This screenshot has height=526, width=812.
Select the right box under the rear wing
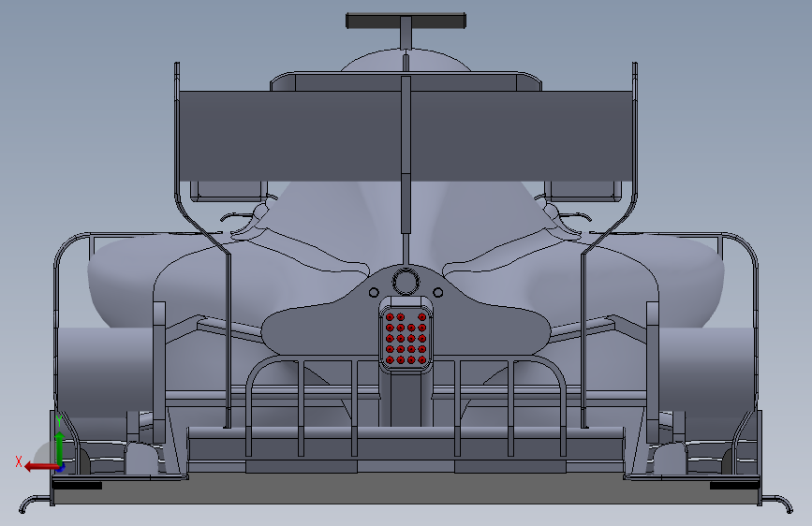(x=583, y=191)
